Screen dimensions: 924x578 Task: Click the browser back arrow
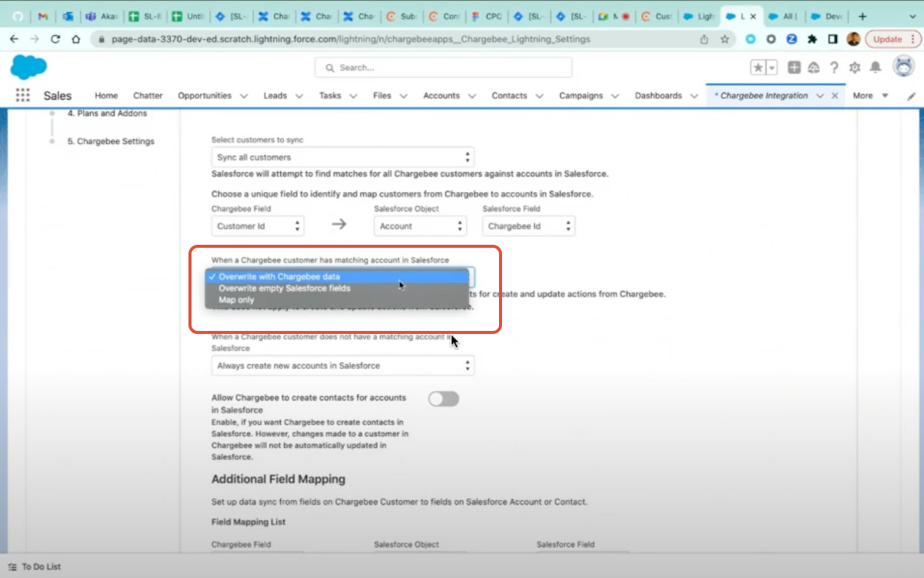14,39
